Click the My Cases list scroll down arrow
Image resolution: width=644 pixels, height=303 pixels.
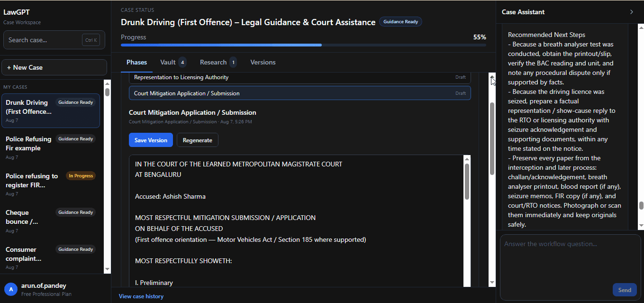pyautogui.click(x=107, y=269)
